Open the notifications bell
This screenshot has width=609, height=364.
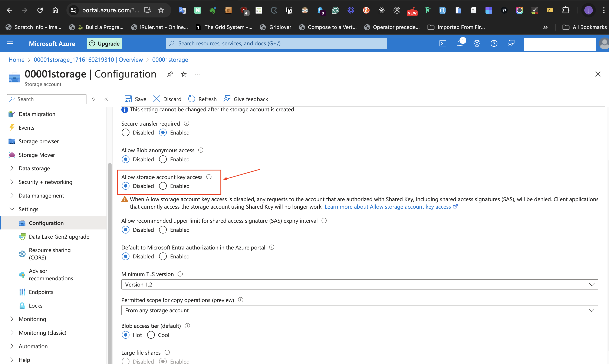(460, 43)
